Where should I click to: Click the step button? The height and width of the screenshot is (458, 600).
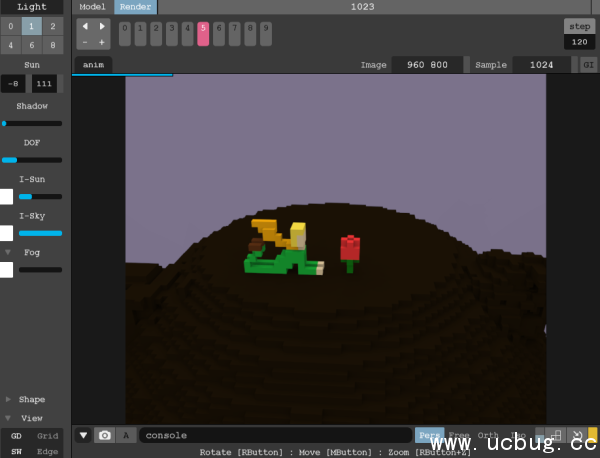tap(580, 26)
